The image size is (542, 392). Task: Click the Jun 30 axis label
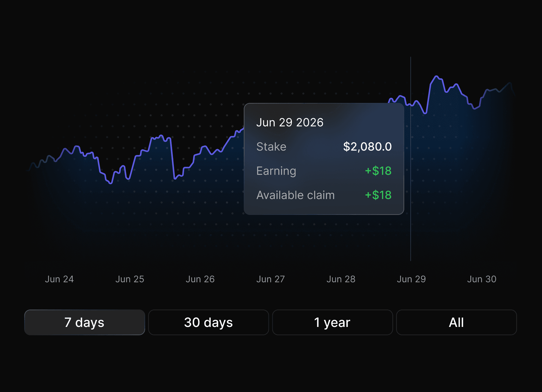(x=482, y=279)
